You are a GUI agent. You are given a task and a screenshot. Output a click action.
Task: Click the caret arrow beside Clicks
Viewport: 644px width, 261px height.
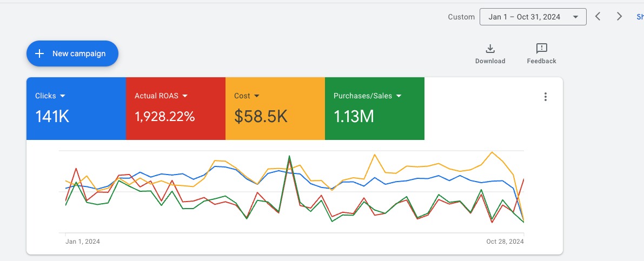tap(63, 96)
